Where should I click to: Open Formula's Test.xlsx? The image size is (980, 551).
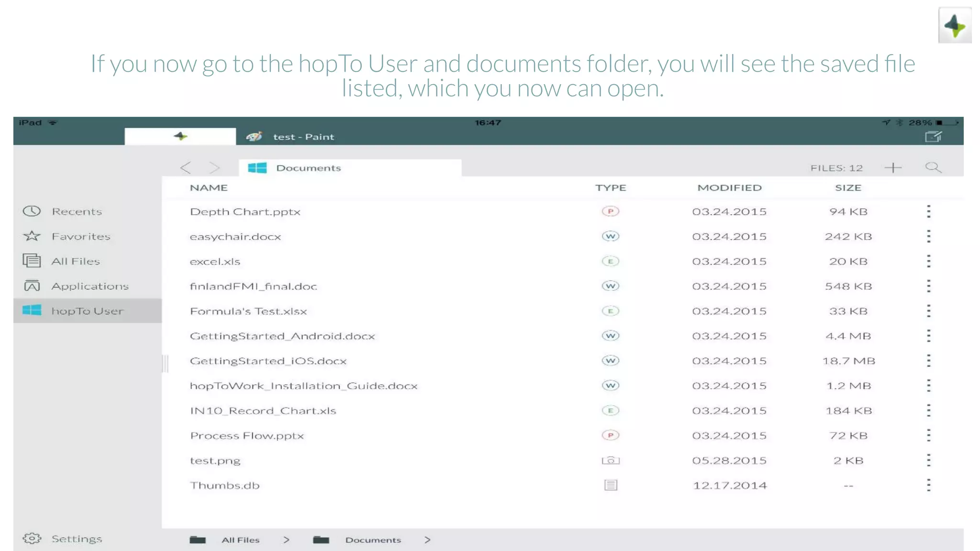pyautogui.click(x=248, y=311)
